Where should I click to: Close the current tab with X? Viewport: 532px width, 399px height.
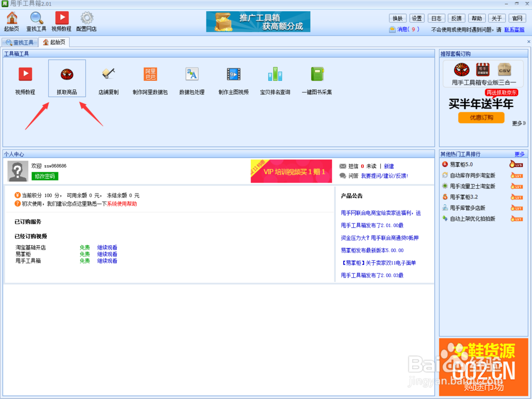click(528, 41)
